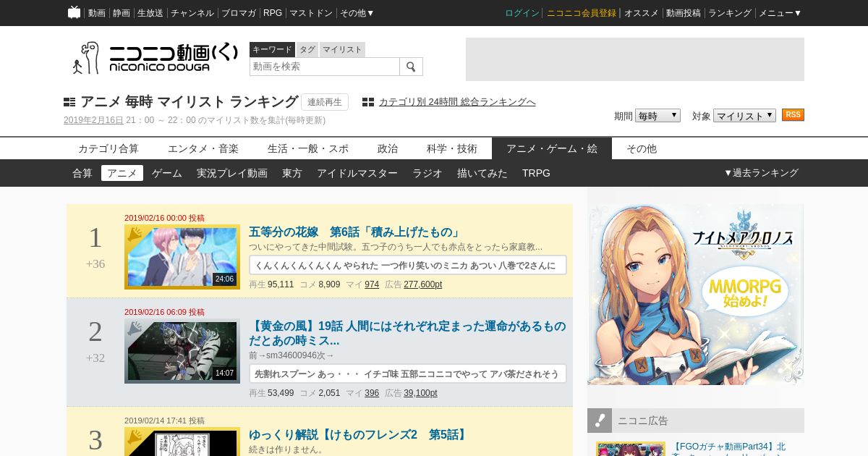Open the 動画 top bar link
The height and width of the screenshot is (456, 868).
97,13
